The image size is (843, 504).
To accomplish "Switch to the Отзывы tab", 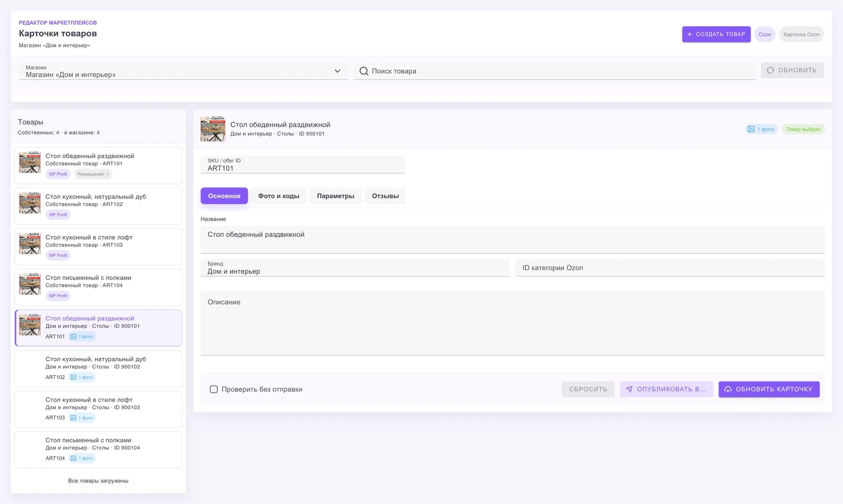I will coord(385,196).
